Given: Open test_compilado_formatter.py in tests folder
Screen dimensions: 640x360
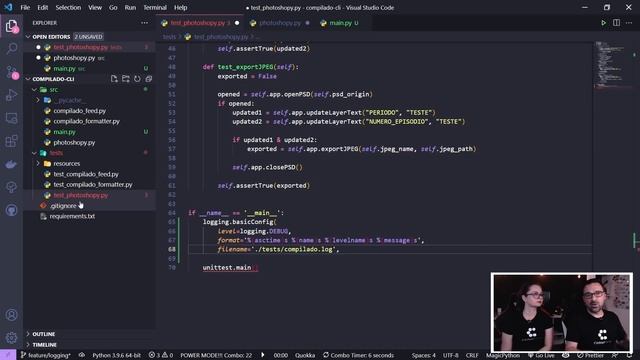Looking at the screenshot, I should tap(93, 184).
